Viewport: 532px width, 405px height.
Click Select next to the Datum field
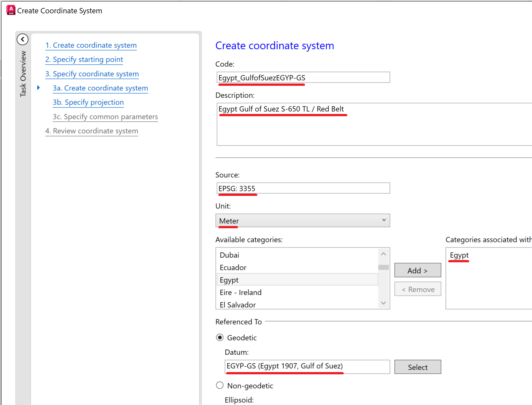click(417, 367)
